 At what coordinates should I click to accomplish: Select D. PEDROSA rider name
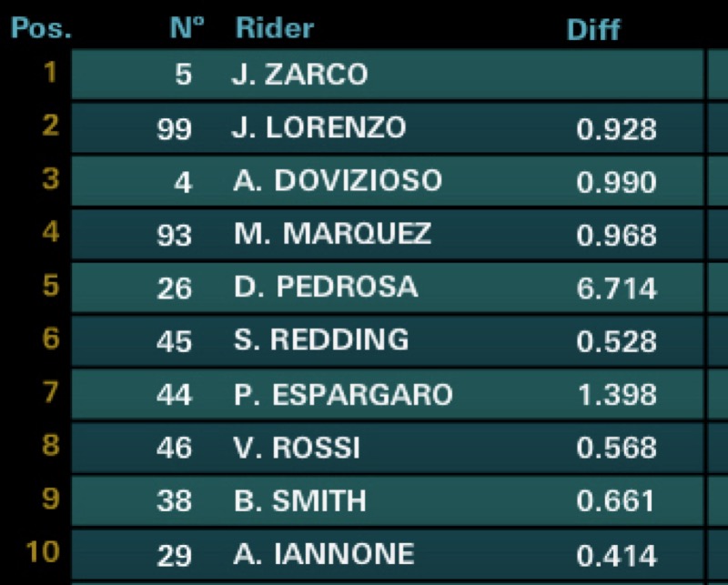point(325,287)
